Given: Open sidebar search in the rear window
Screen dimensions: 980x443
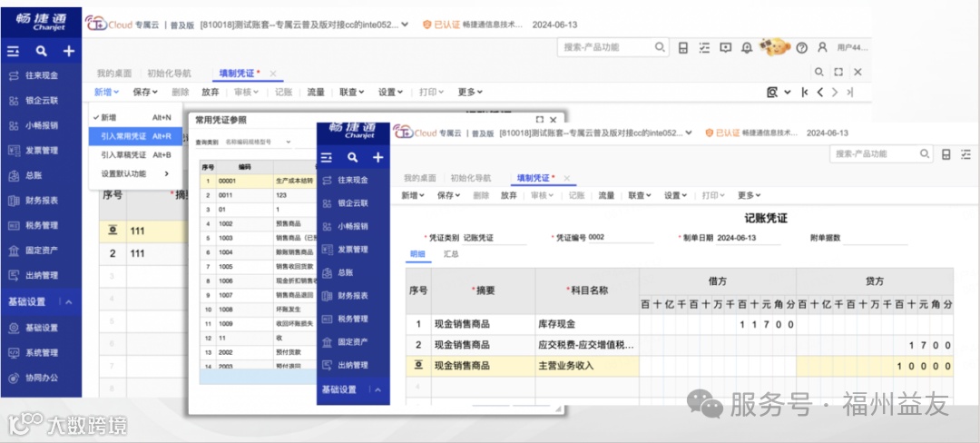Looking at the screenshot, I should pyautogui.click(x=41, y=51).
